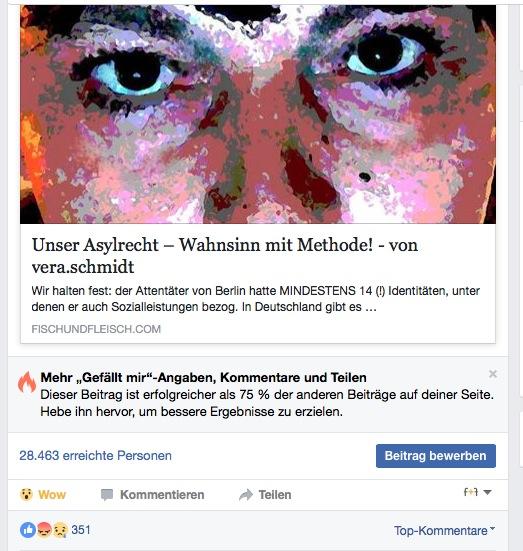Open the Top-Kommentare sorting dropdown
The height and width of the screenshot is (551, 523).
[444, 530]
